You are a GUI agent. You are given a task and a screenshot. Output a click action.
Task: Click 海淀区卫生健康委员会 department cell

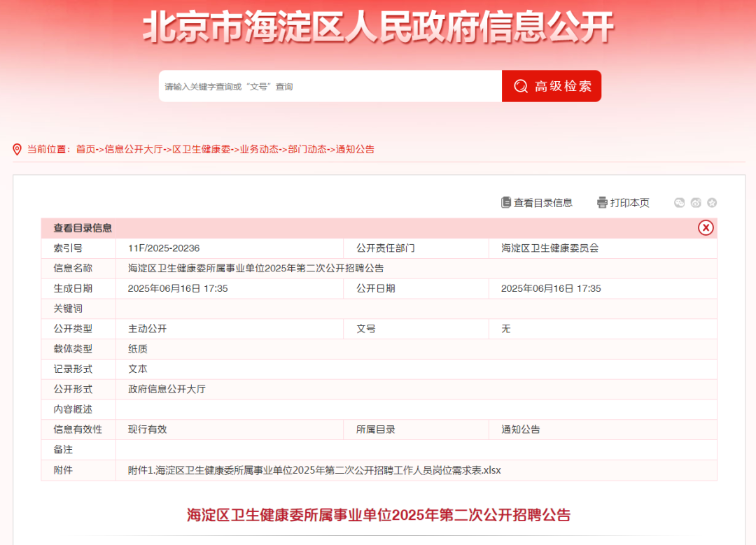tap(549, 248)
